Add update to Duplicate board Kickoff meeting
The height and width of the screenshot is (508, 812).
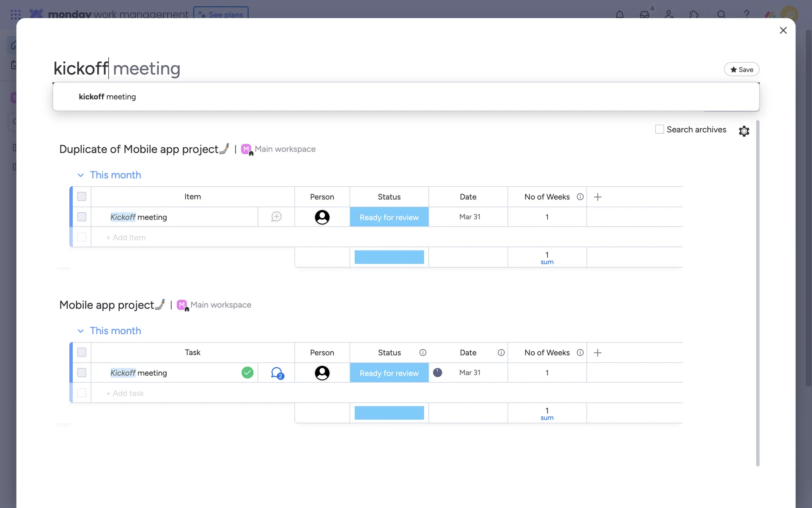(x=276, y=217)
